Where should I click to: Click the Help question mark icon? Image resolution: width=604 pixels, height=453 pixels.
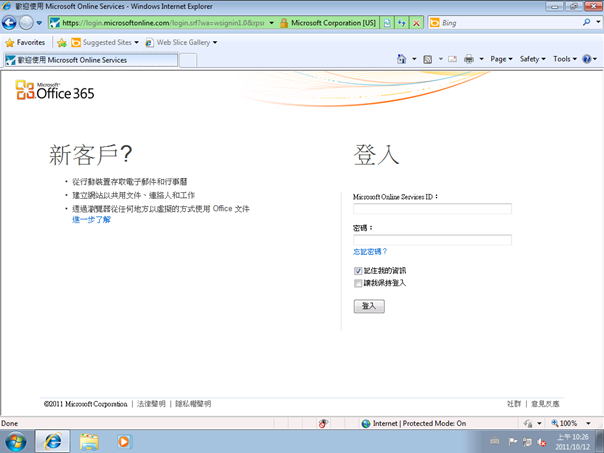[x=587, y=59]
